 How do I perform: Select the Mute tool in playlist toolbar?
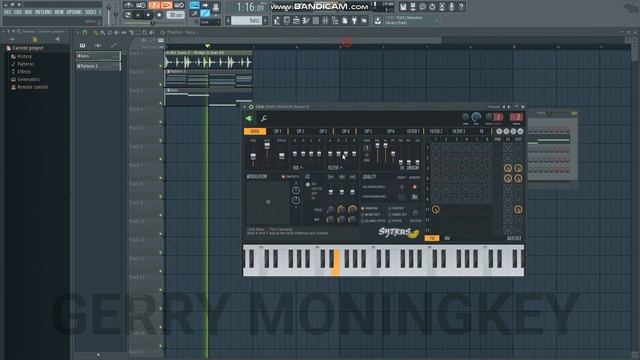tap(117, 32)
